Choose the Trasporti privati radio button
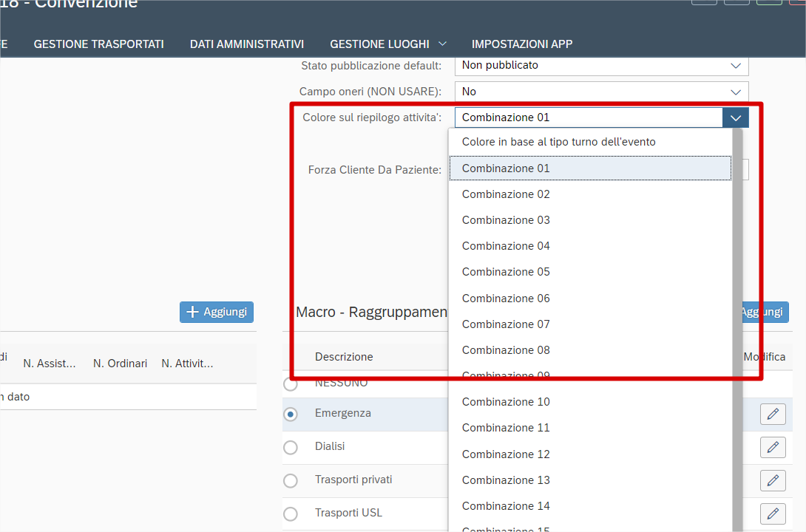This screenshot has height=532, width=806. pyautogui.click(x=291, y=481)
